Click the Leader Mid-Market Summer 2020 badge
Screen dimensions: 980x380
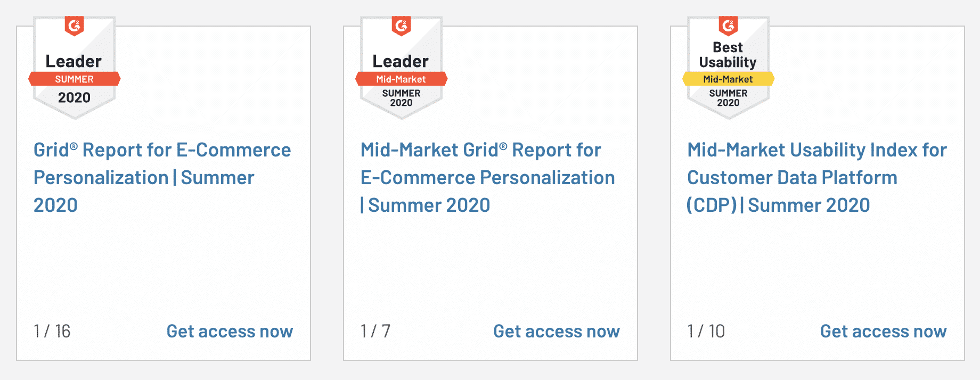coord(402,68)
